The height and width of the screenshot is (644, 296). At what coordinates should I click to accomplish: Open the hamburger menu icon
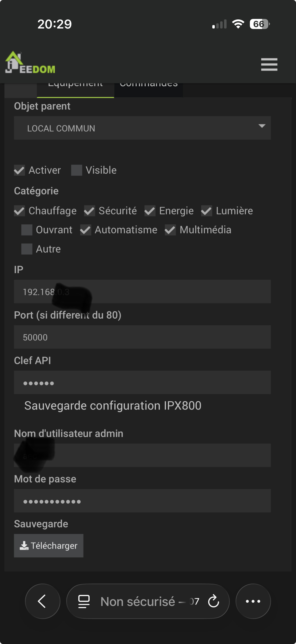point(269,64)
